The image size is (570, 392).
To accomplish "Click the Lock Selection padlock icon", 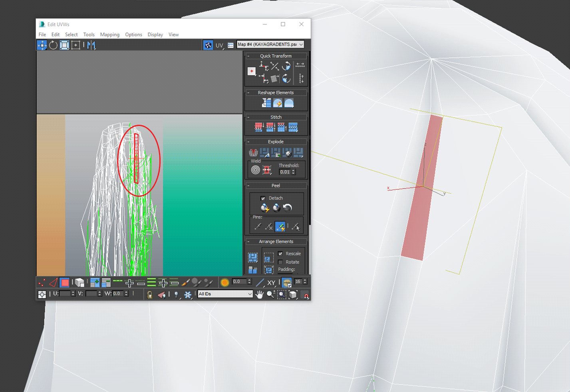I will coord(149,295).
